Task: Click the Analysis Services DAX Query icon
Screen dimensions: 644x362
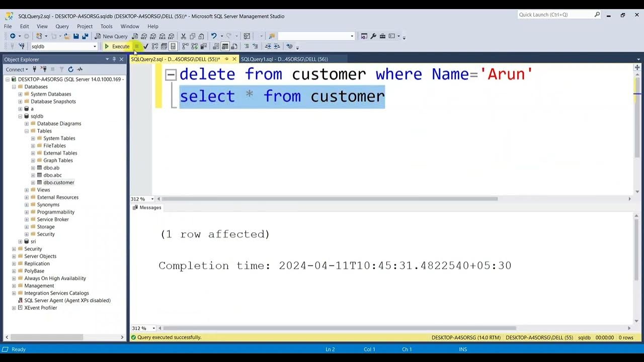Action: pos(171,36)
